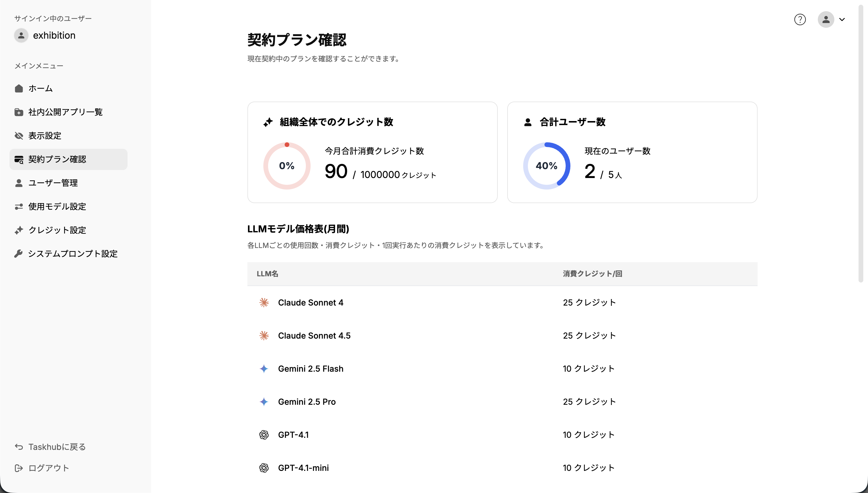The height and width of the screenshot is (493, 868).
Task: Click the help question mark icon
Action: [800, 20]
